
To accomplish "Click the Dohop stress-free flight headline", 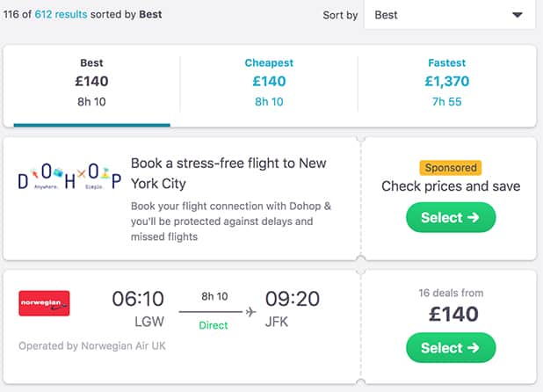I will tap(228, 173).
